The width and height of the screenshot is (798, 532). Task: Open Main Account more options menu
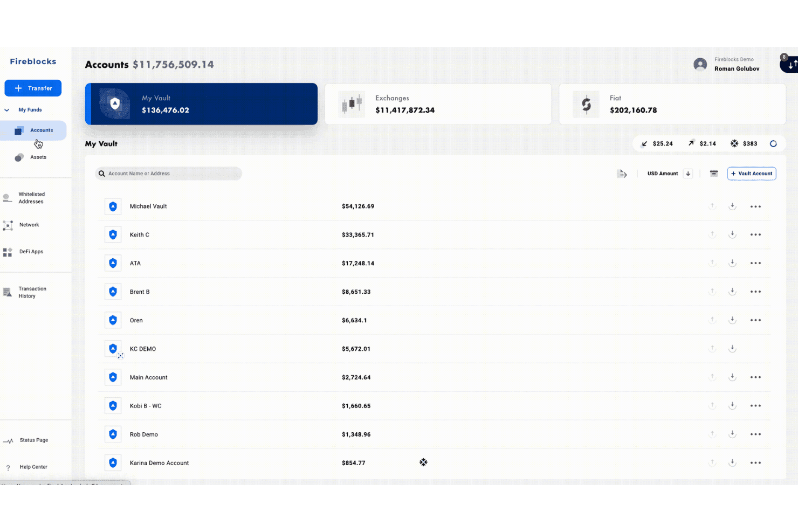click(x=755, y=378)
